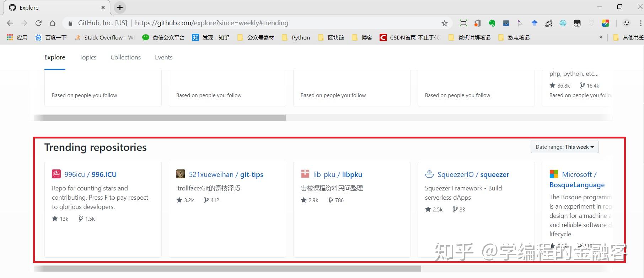This screenshot has width=644, height=278.
Task: View 2.9k stargazers of libpku
Action: (310, 200)
